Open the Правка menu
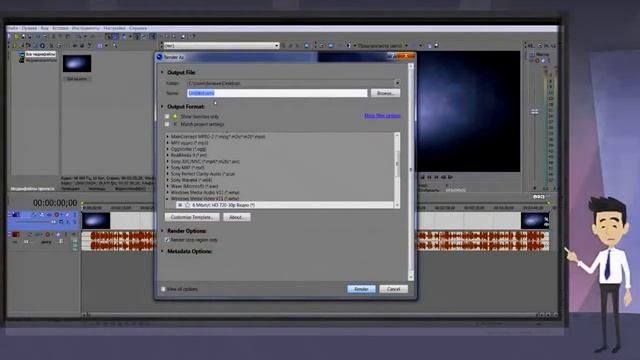Image resolution: width=640 pixels, height=360 pixels. tap(29, 28)
